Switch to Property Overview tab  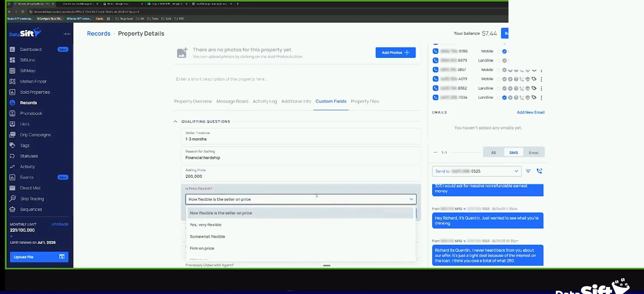click(x=193, y=101)
